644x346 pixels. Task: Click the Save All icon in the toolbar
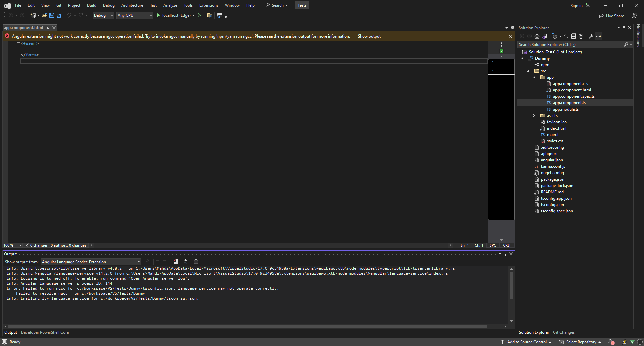click(x=59, y=15)
